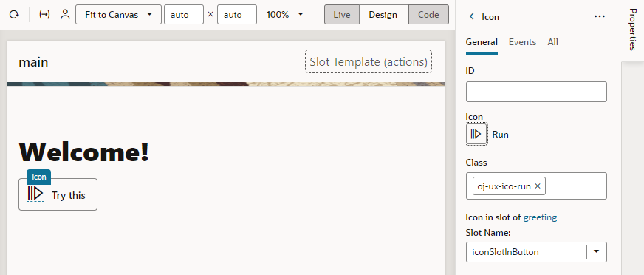
Task: Click the main page title
Action: click(33, 63)
